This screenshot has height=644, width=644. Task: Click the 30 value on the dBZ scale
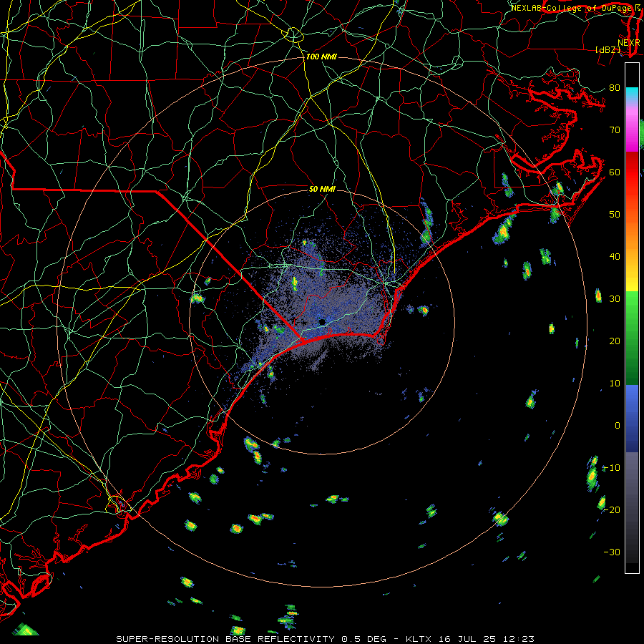click(x=615, y=299)
